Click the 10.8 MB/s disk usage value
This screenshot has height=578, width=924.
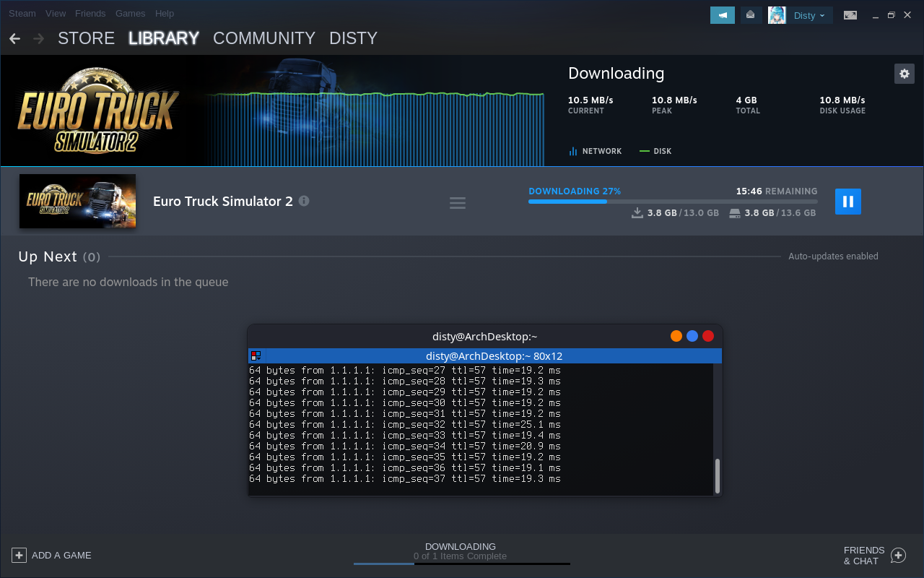tap(842, 100)
